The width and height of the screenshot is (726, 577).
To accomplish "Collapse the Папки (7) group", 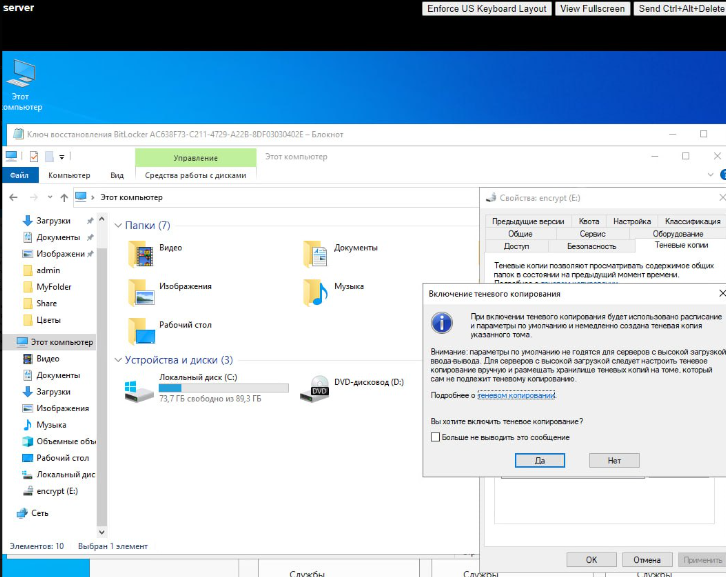I will (118, 226).
